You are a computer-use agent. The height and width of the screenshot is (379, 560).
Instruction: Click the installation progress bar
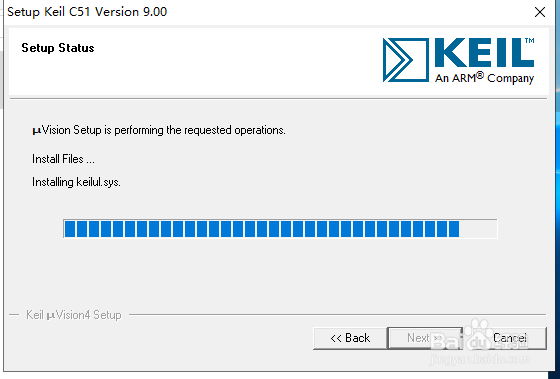(280, 229)
